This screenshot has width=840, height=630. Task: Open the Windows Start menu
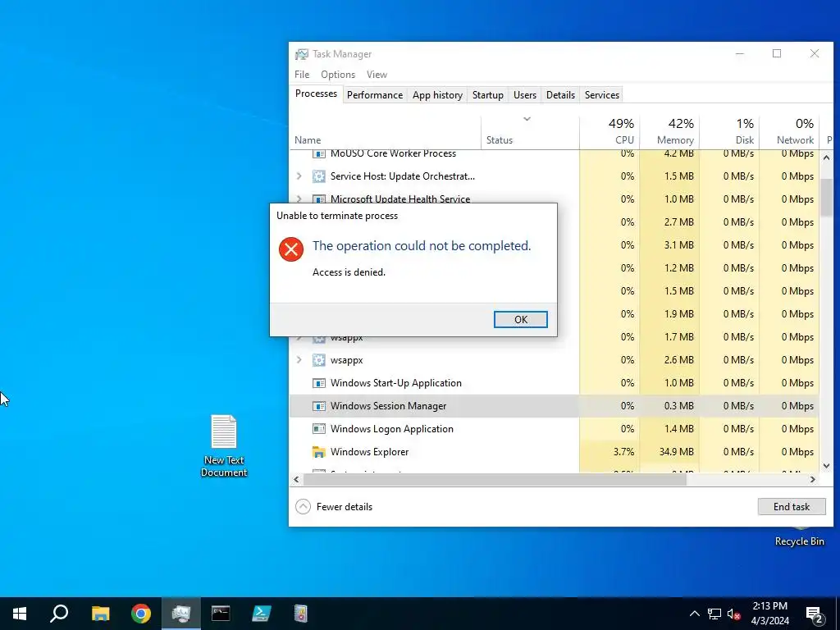pyautogui.click(x=20, y=614)
